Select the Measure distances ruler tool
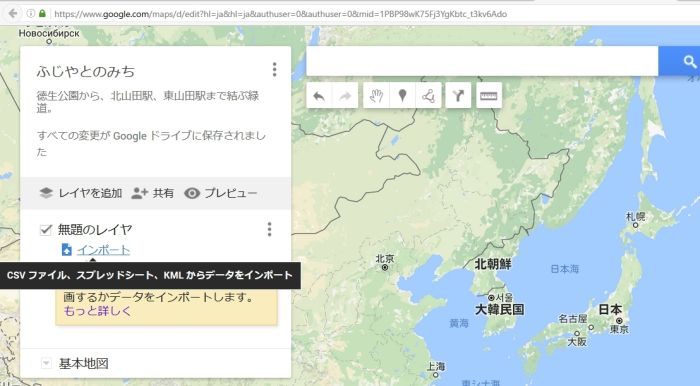 coord(489,95)
